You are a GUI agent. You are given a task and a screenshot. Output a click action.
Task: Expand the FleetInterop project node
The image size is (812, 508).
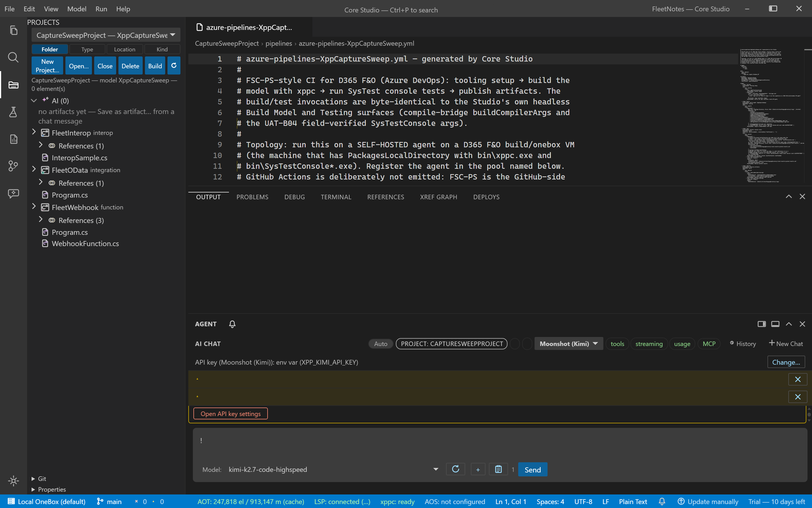coord(34,132)
